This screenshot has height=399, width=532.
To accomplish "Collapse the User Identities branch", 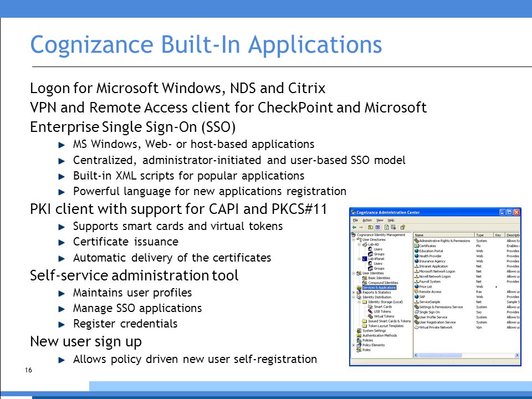I will click(354, 273).
